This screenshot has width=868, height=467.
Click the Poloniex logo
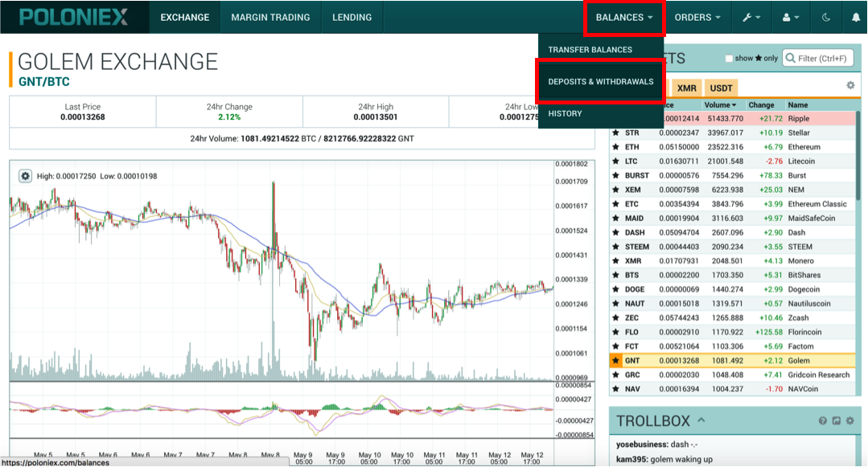pyautogui.click(x=74, y=17)
